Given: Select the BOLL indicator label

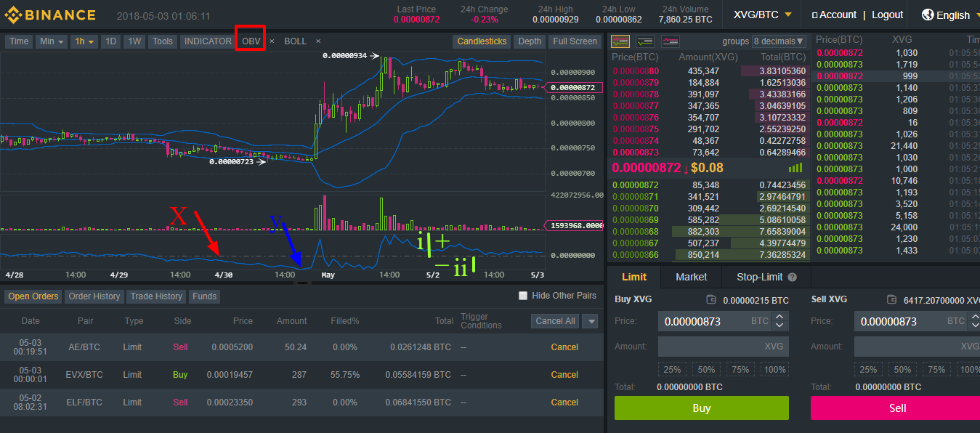Looking at the screenshot, I should point(296,41).
